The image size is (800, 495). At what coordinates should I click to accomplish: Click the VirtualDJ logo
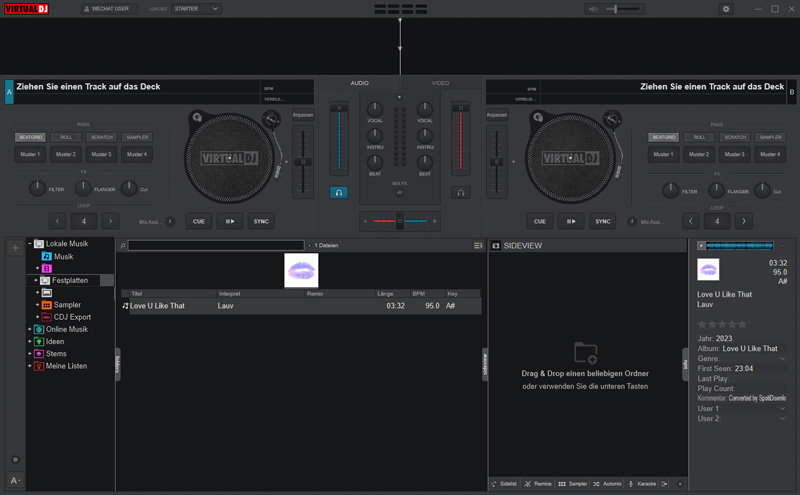coord(27,9)
